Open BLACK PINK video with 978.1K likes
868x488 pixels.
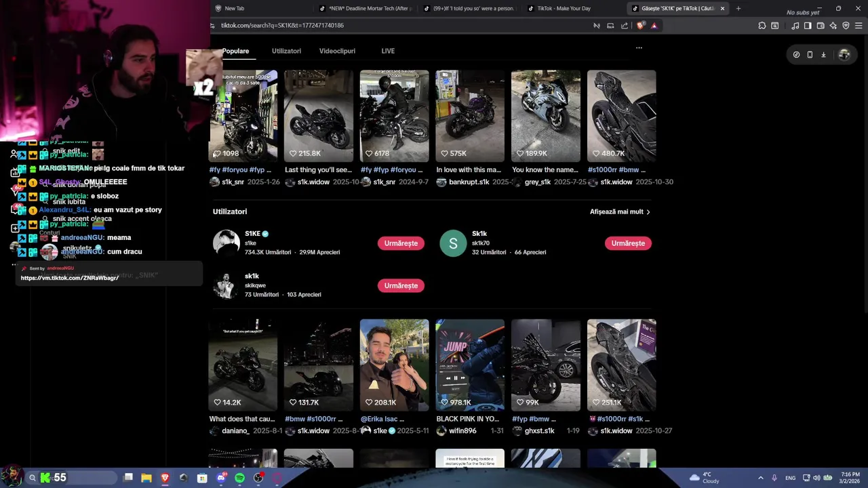click(470, 365)
